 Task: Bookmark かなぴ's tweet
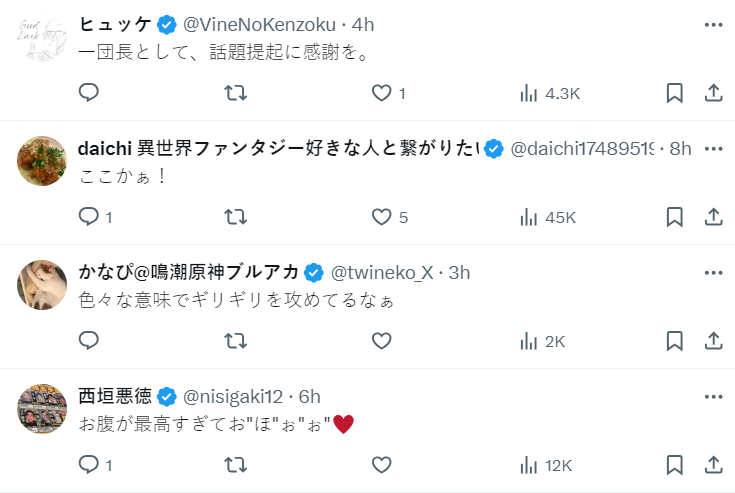coord(675,341)
